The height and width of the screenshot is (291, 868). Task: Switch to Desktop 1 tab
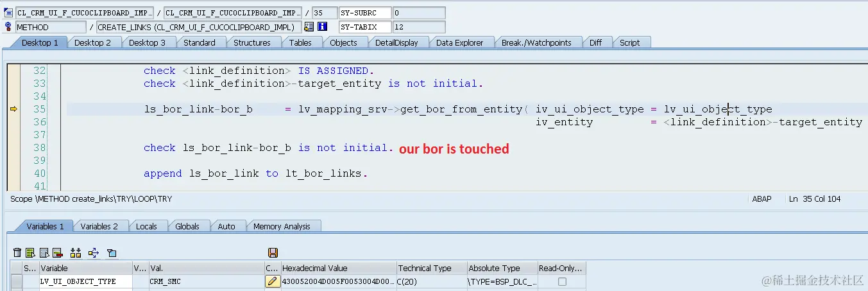pos(40,42)
